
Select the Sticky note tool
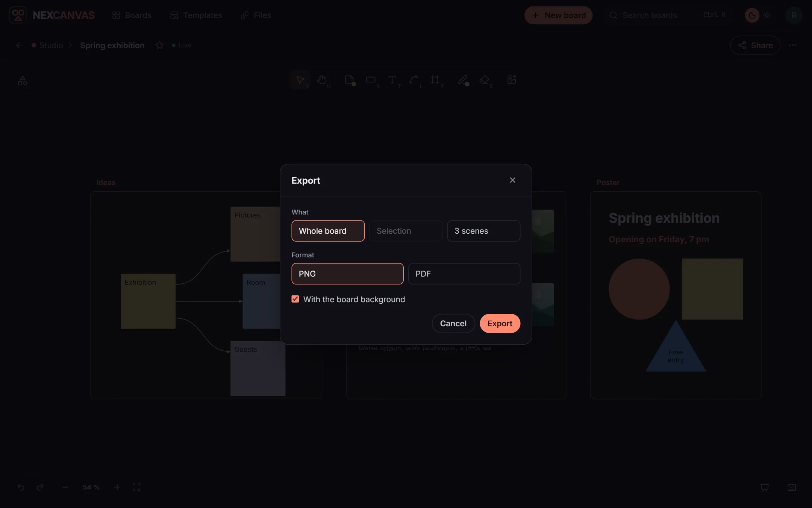[350, 80]
